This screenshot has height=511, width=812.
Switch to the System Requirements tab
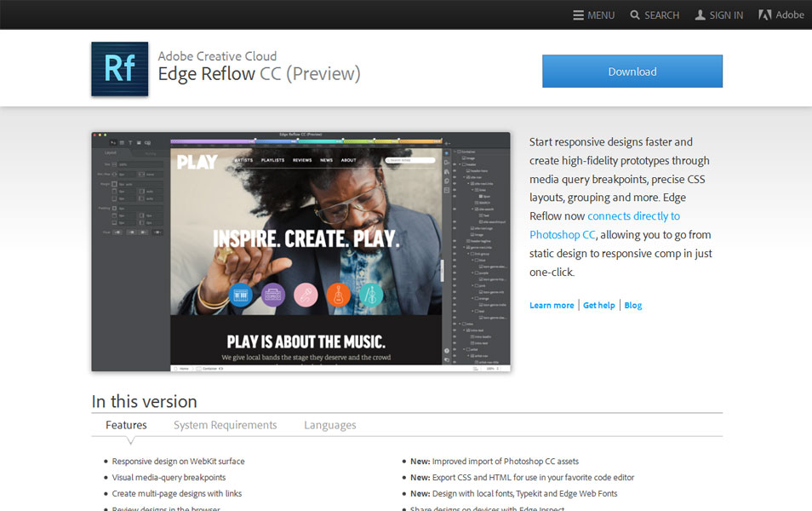pos(225,424)
